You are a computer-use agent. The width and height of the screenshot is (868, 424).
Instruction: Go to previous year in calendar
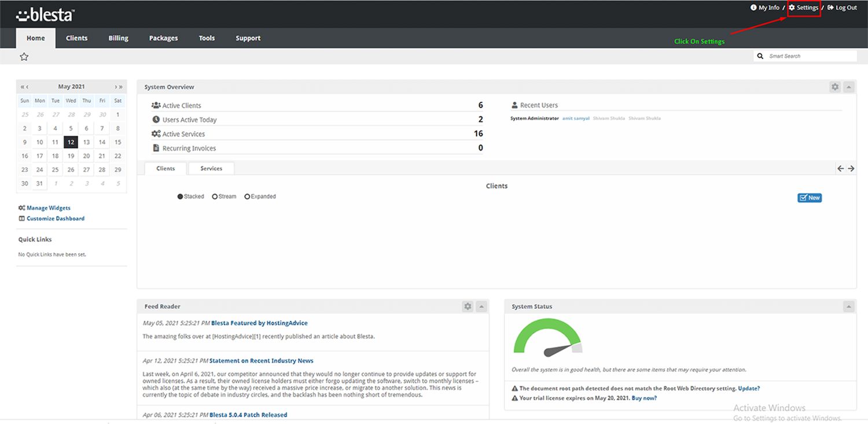22,87
